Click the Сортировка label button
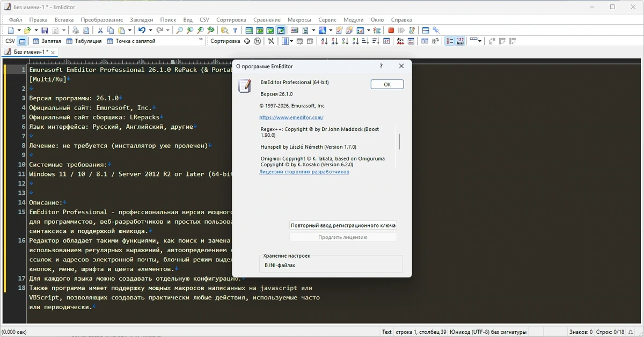 (x=225, y=41)
